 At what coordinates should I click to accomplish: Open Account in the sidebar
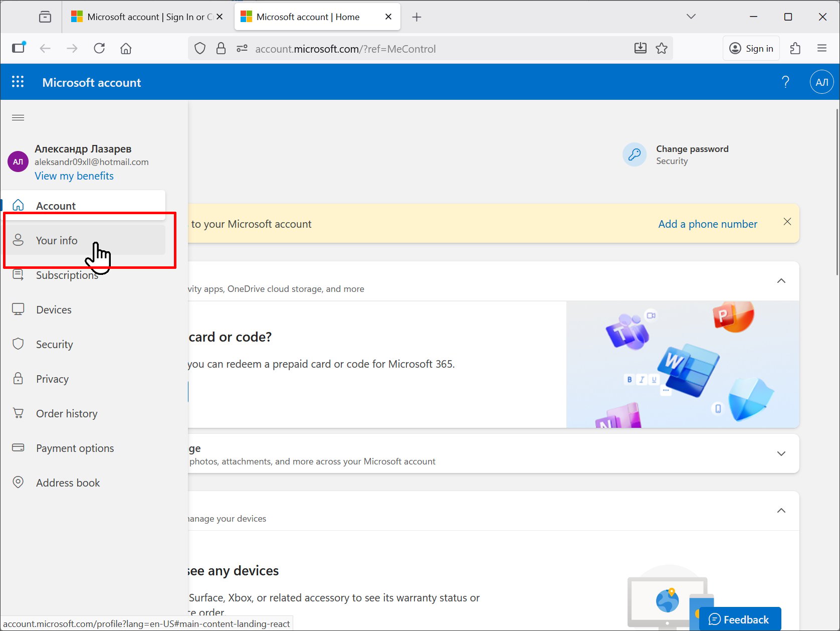84,205
